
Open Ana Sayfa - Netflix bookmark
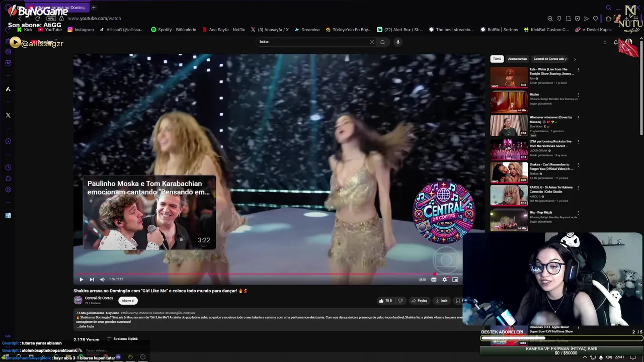[223, 30]
